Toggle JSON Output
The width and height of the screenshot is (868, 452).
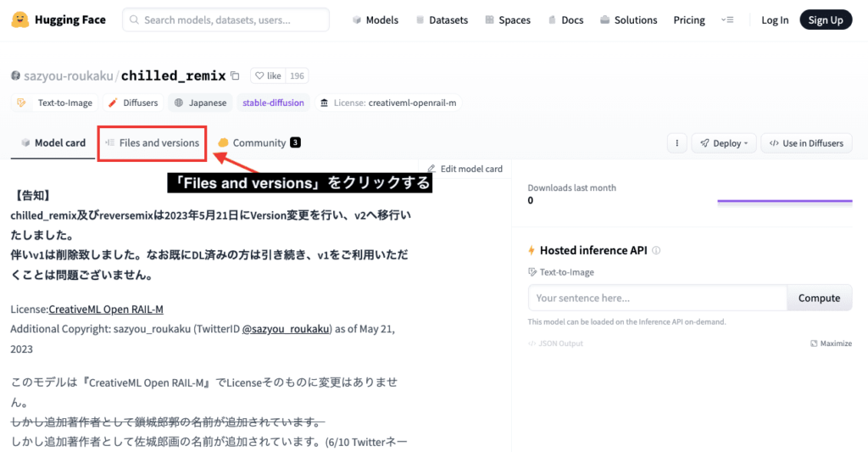click(555, 343)
